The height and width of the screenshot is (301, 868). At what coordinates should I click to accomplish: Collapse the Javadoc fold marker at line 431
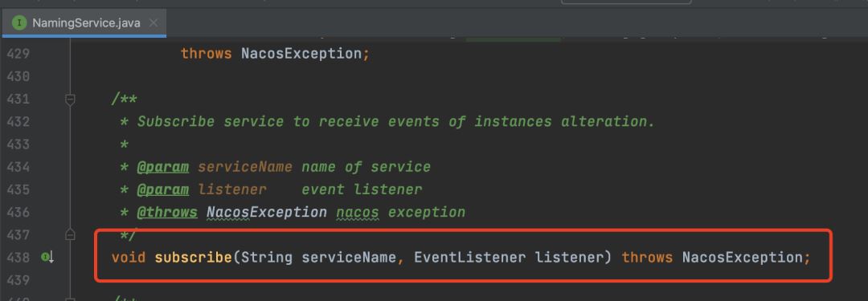[x=70, y=100]
